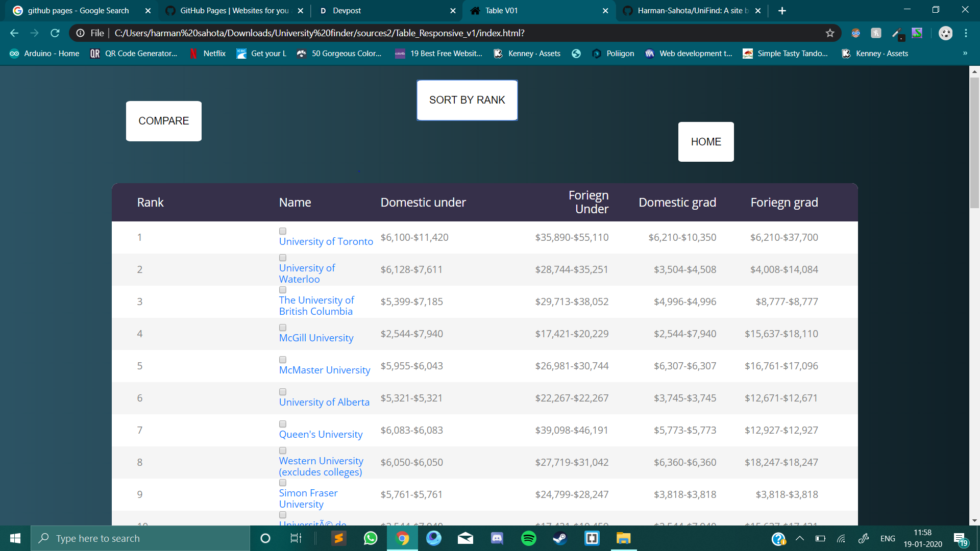Switch to the GitHub Pages tab
This screenshot has height=551, width=980.
click(234, 11)
